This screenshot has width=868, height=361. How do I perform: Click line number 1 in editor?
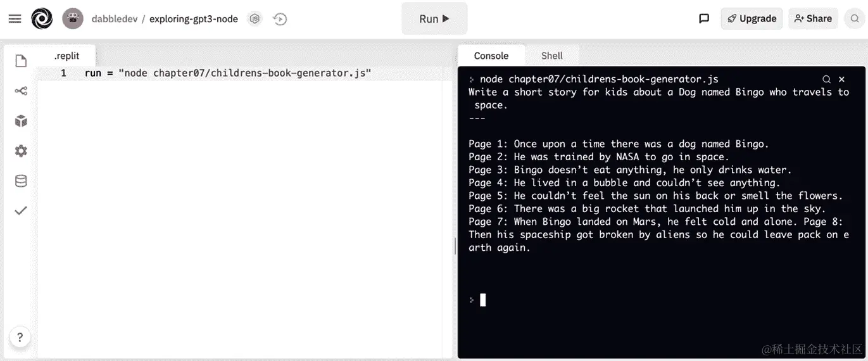pyautogui.click(x=63, y=73)
